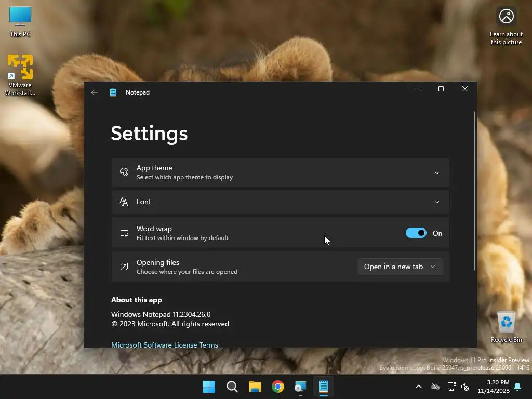Select Learn about this picture icon
Screen dimensions: 532x399
tap(506, 26)
